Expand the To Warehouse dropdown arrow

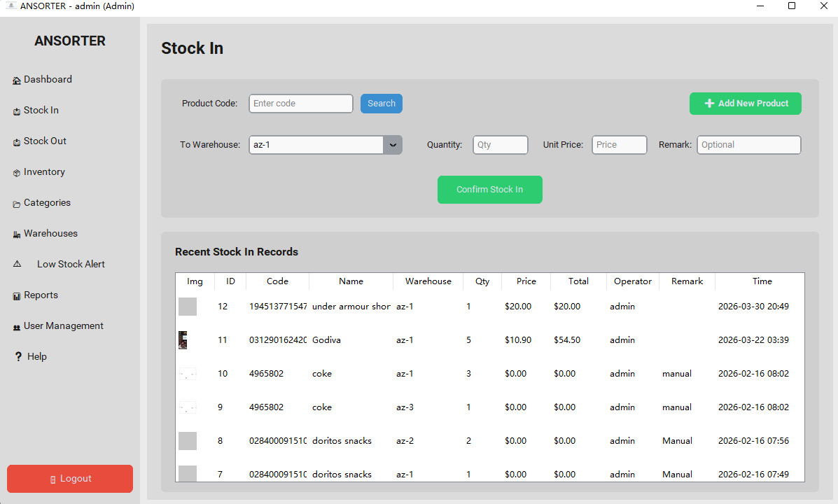pyautogui.click(x=393, y=145)
